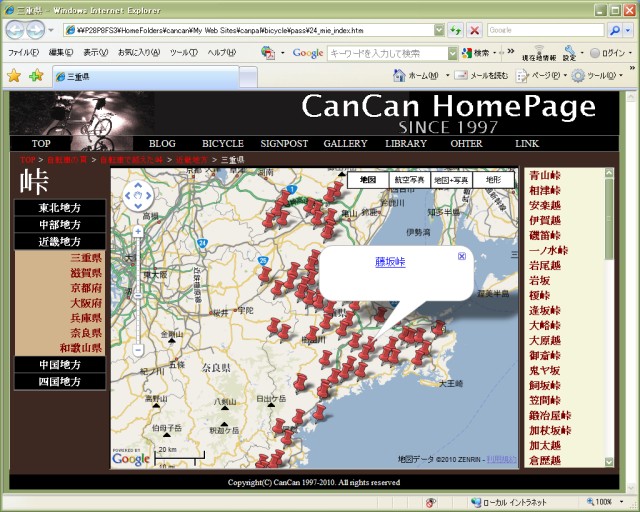Click the status bar popup blocker icon
Viewport: 640px width, 512px height.
tap(431, 502)
